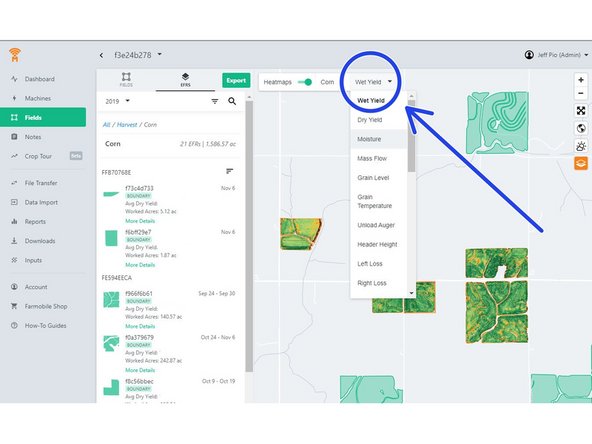This screenshot has height=444, width=592.
Task: Select Mass Flow in dropdown list
Action: pos(379,159)
